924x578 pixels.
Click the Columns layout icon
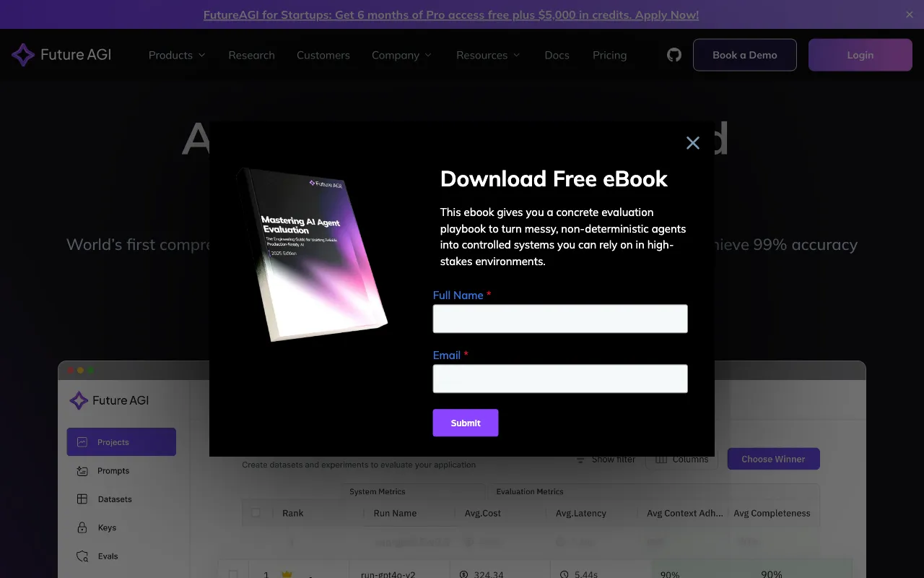pyautogui.click(x=661, y=460)
